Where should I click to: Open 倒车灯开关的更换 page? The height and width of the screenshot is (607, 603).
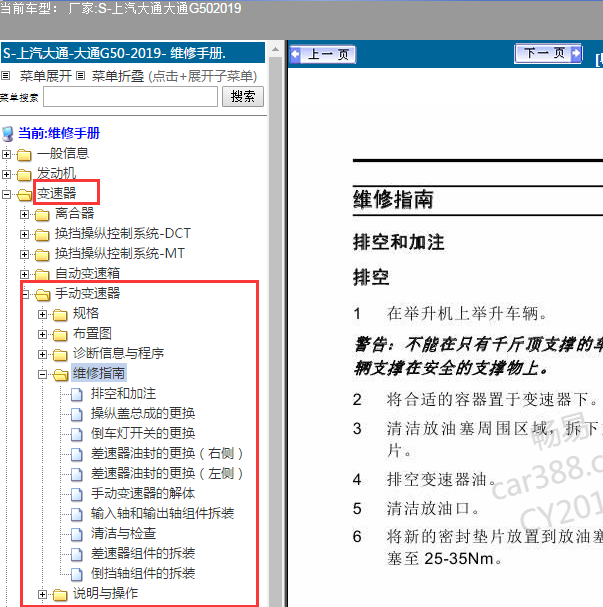pos(143,434)
